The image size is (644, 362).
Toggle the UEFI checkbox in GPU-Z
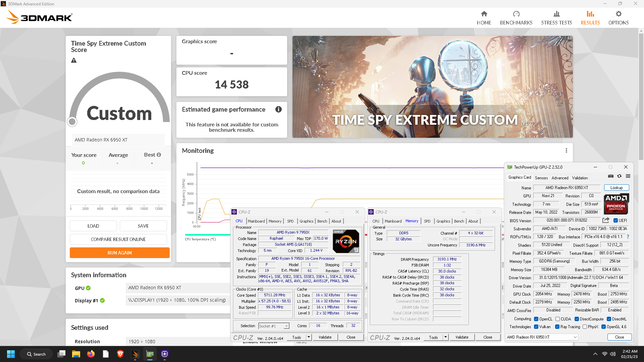tap(615, 221)
